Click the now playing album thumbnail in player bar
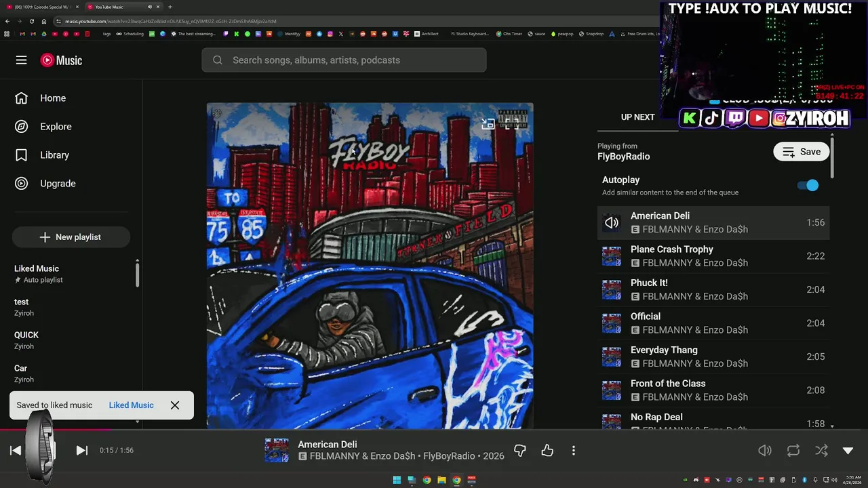 (277, 450)
